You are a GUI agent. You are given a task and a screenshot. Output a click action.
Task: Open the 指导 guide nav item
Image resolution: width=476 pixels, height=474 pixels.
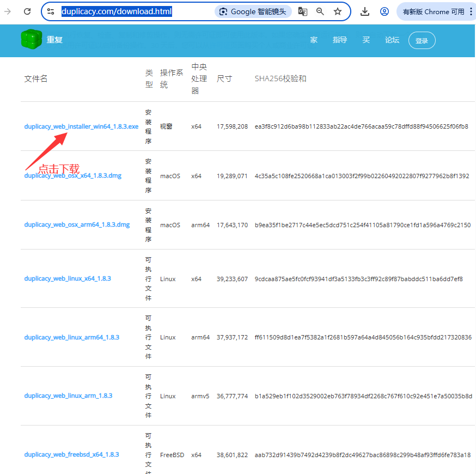(340, 40)
